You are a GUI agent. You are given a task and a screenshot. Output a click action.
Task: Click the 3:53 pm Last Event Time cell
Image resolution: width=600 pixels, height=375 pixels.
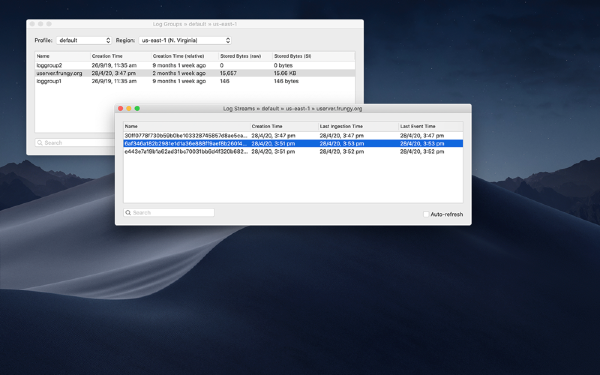click(x=422, y=144)
